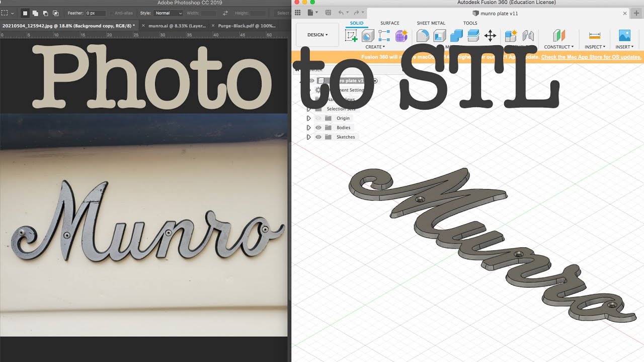Click the Fillet modify tool
The image size is (644, 362).
423,36
